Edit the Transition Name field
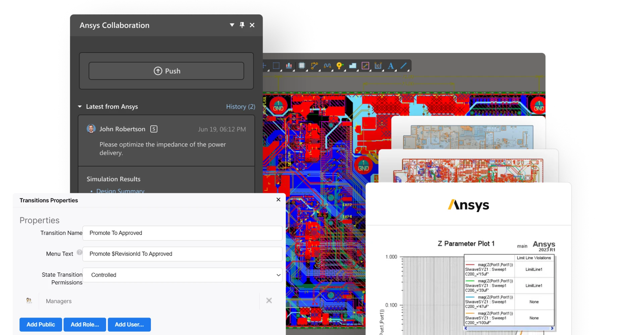 pyautogui.click(x=182, y=233)
